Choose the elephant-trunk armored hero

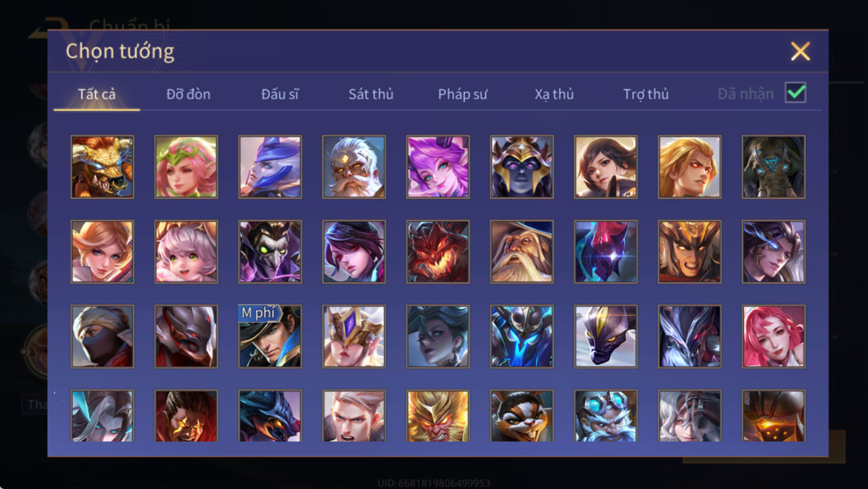click(774, 167)
